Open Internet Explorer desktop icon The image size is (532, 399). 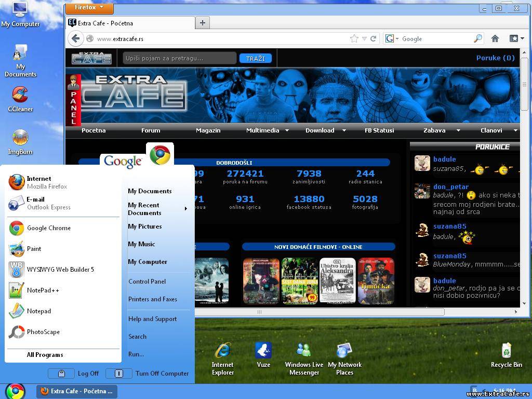point(222,359)
